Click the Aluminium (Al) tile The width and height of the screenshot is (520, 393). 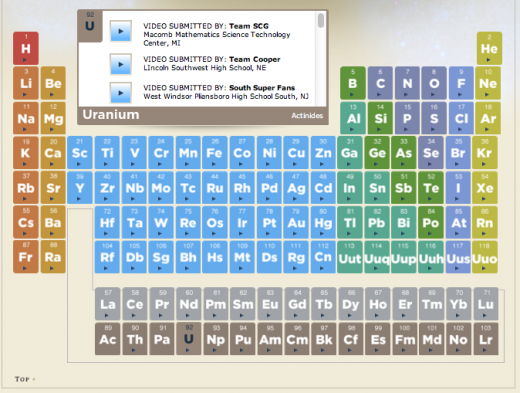click(x=353, y=118)
